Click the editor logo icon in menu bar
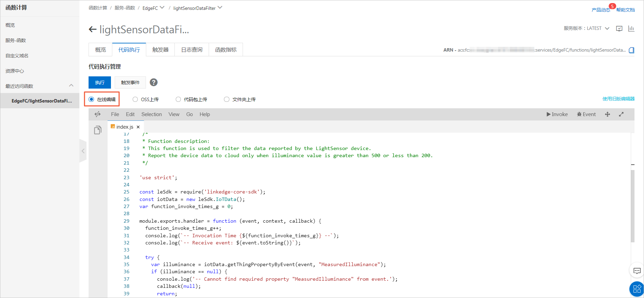 pyautogui.click(x=97, y=114)
